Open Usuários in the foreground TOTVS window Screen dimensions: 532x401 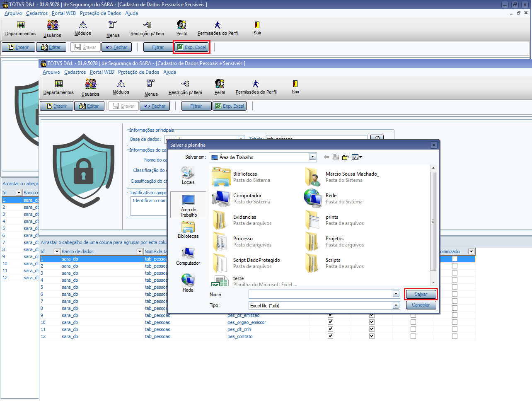tap(90, 87)
